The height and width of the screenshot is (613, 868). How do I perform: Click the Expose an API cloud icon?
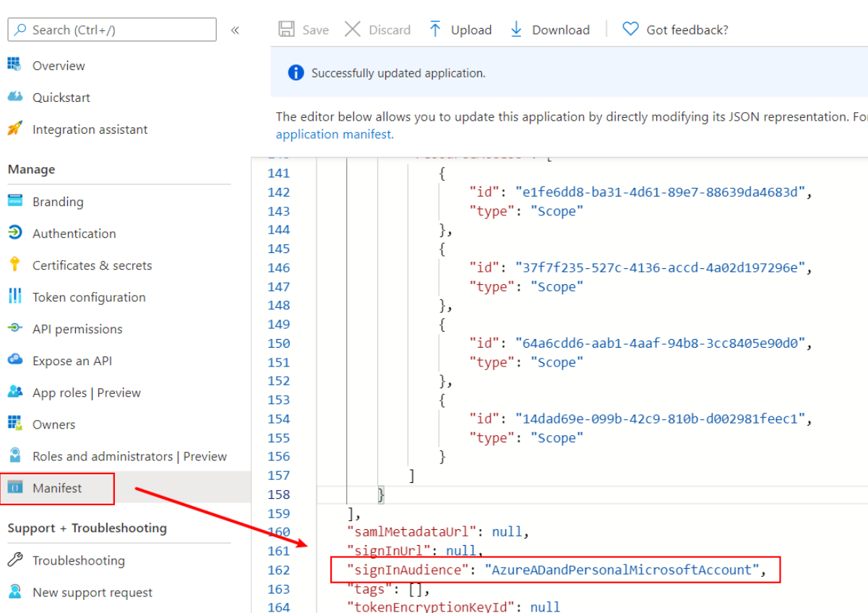15,360
